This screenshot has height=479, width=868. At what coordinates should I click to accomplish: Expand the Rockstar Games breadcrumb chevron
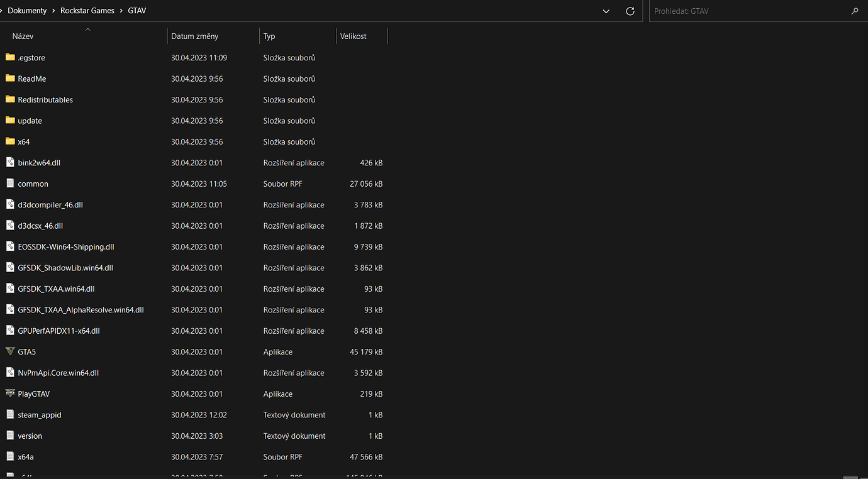click(x=121, y=11)
